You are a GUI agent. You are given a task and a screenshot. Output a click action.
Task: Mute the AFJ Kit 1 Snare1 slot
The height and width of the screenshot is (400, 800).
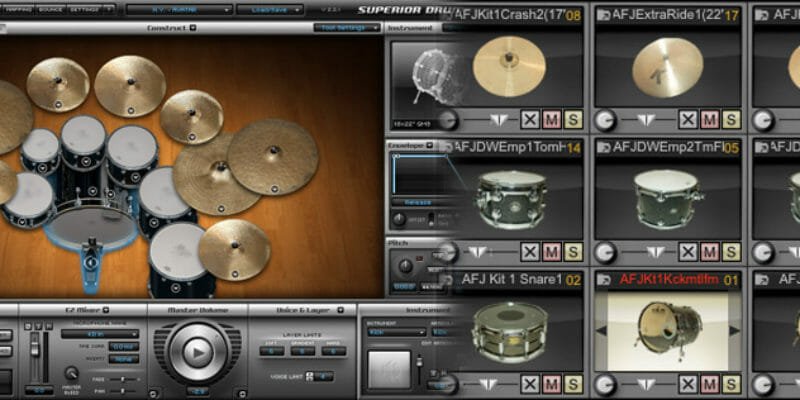552,384
